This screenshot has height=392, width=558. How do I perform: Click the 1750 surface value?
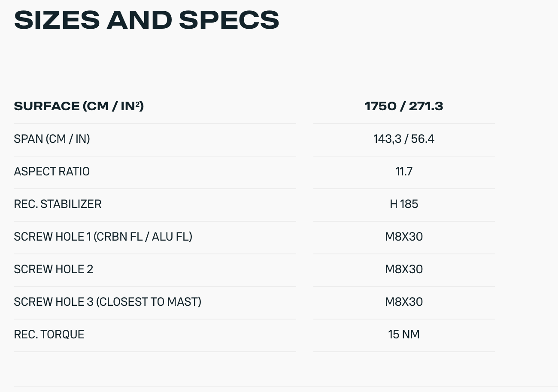[380, 106]
